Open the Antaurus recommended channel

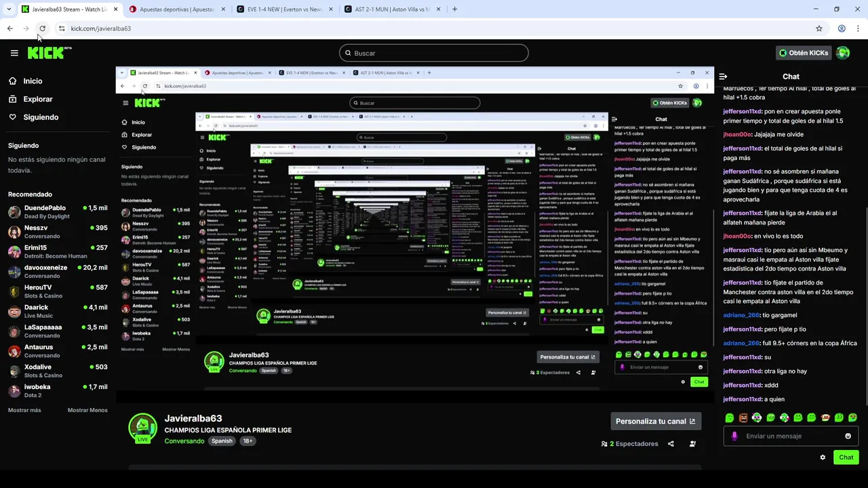pos(58,351)
